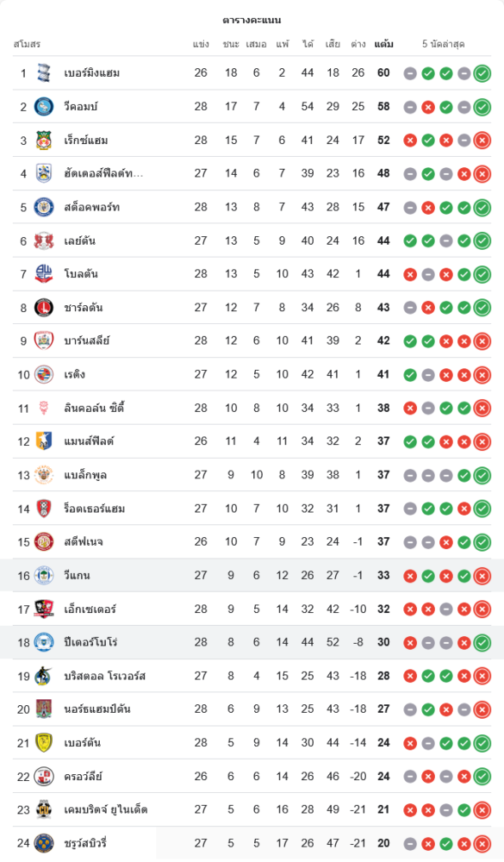The height and width of the screenshot is (862, 504).
Task: Click เบอร์มิงแฮม's latest match win indicator
Action: 482,73
